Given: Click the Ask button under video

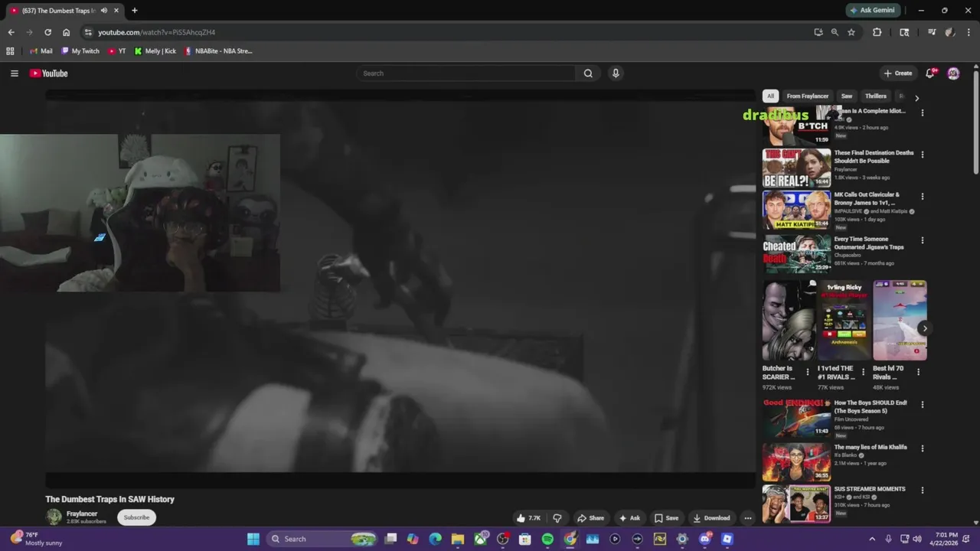Looking at the screenshot, I should 629,518.
